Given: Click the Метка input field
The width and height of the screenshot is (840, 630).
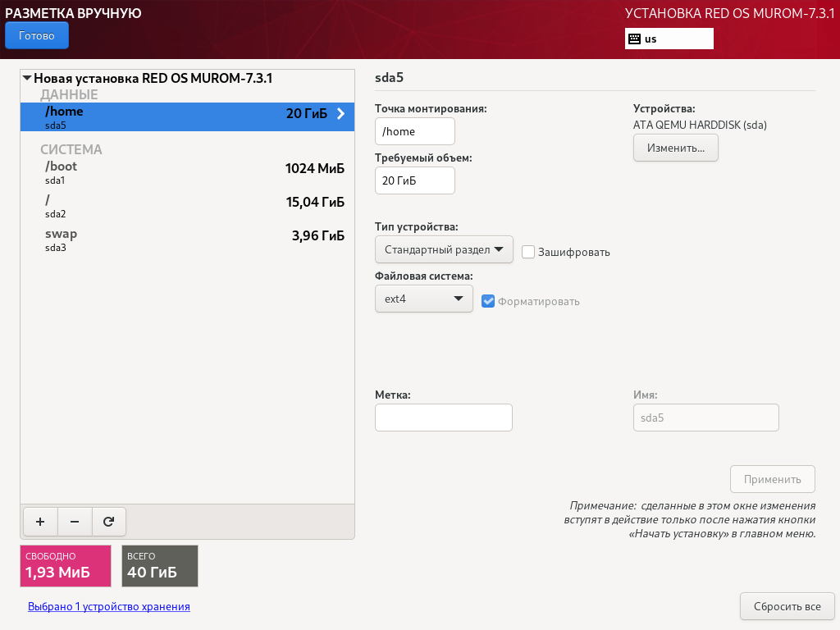Looking at the screenshot, I should pos(444,418).
